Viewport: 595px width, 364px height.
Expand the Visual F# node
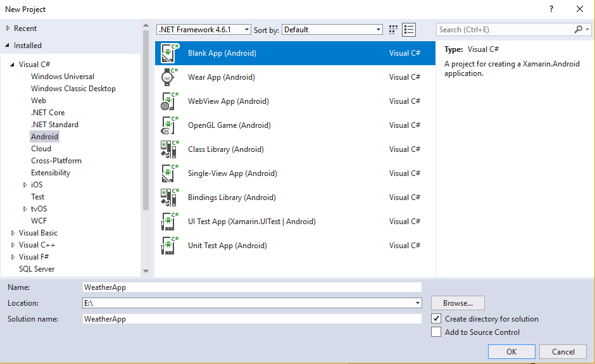pyautogui.click(x=13, y=257)
